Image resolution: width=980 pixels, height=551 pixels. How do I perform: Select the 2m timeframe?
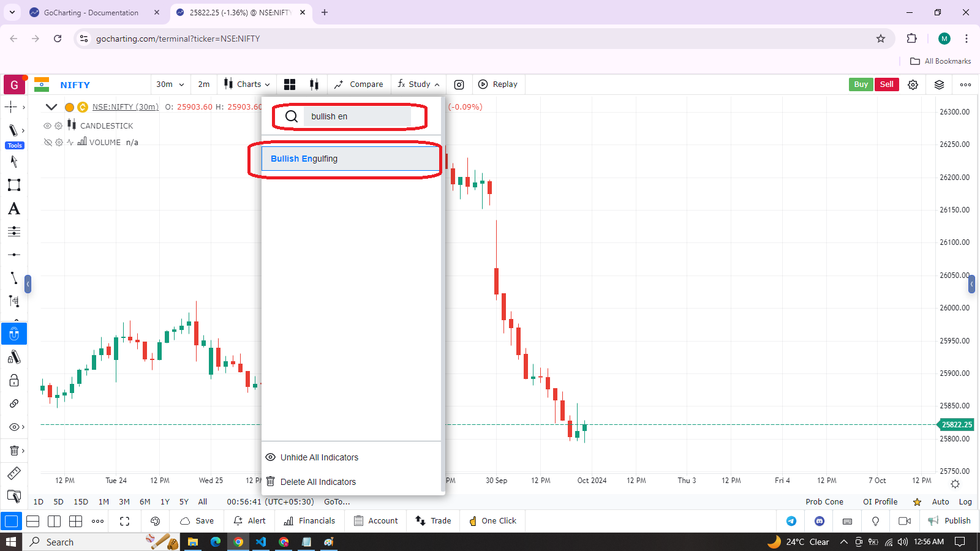(x=204, y=84)
